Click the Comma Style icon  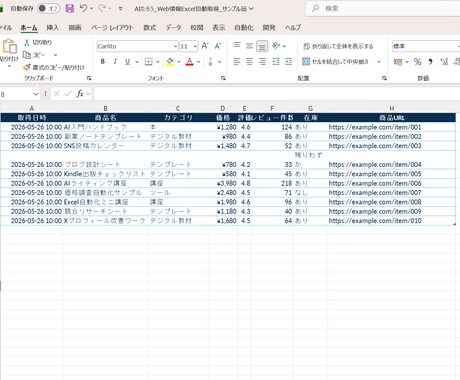coord(430,62)
